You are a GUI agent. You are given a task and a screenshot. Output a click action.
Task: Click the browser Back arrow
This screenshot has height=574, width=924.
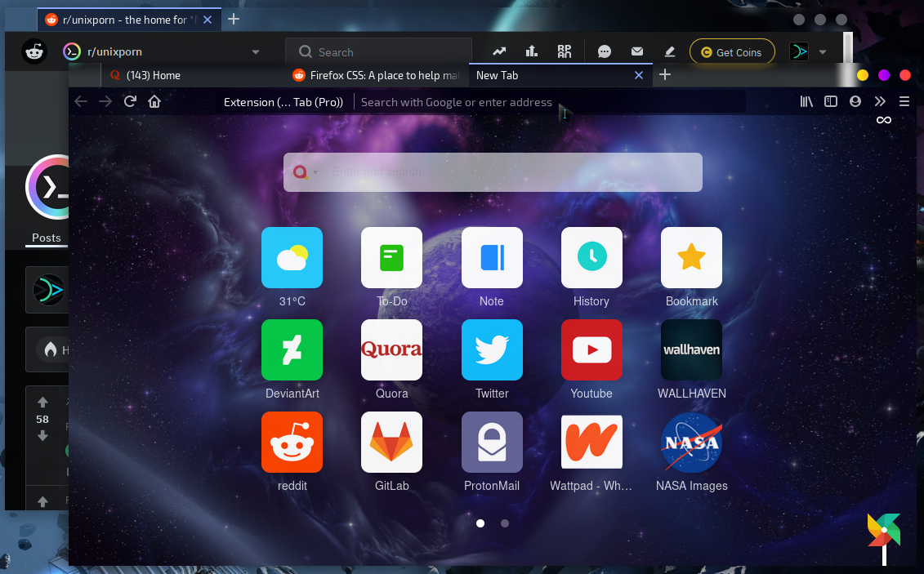(81, 101)
